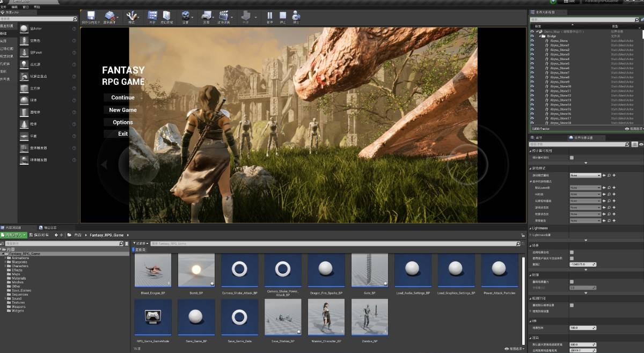
Task: Switch to the Details tab
Action: click(x=537, y=138)
